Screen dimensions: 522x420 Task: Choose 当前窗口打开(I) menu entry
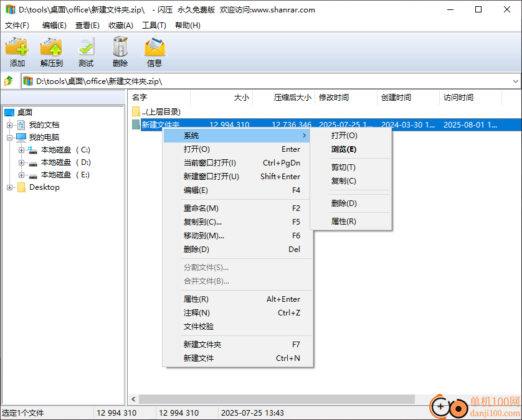[237, 163]
